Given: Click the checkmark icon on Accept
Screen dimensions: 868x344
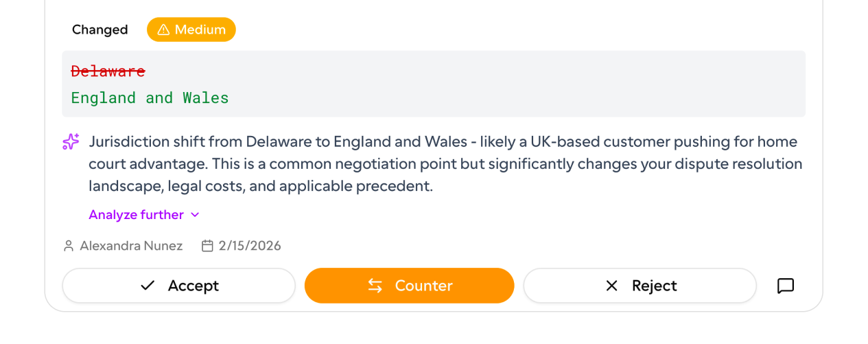Looking at the screenshot, I should pyautogui.click(x=148, y=286).
